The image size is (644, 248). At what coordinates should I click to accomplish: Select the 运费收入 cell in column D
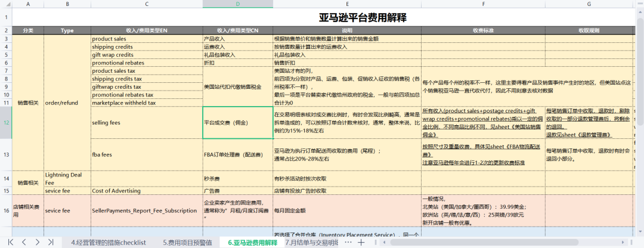pyautogui.click(x=238, y=47)
